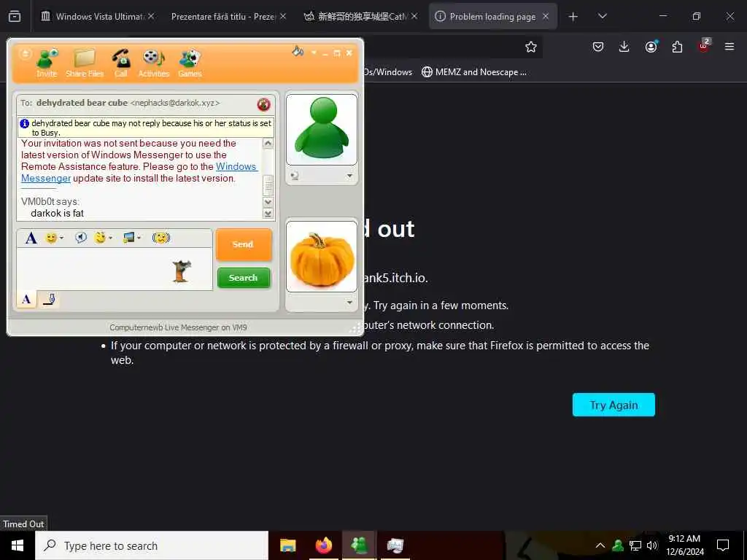The width and height of the screenshot is (747, 560).
Task: Click the Send button
Action: coord(244,244)
